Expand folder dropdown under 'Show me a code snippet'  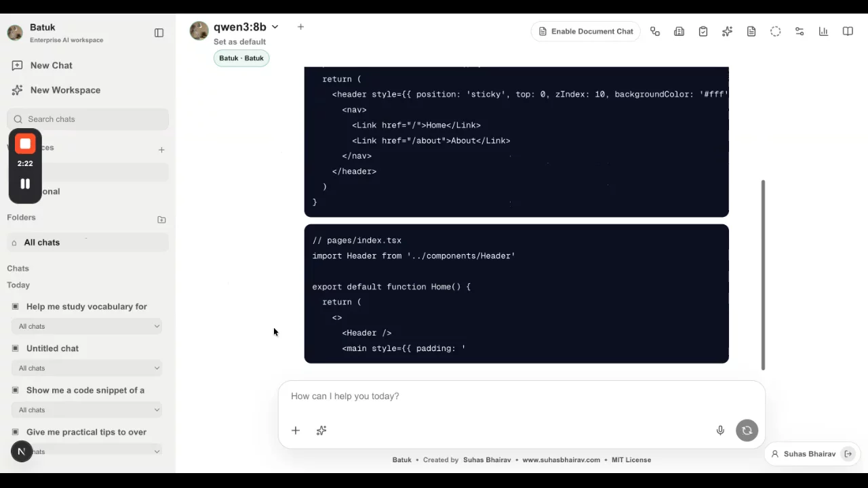87,410
